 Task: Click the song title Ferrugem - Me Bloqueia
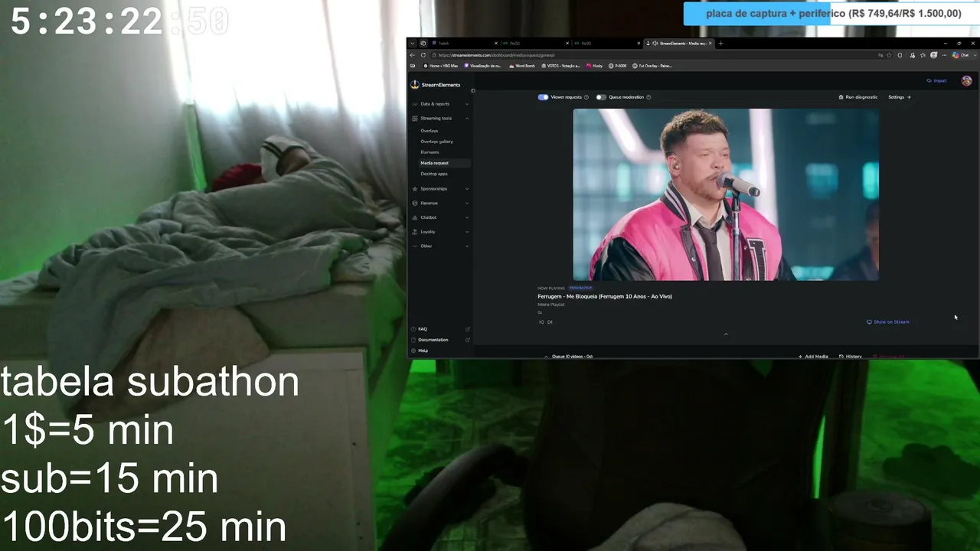click(x=605, y=296)
